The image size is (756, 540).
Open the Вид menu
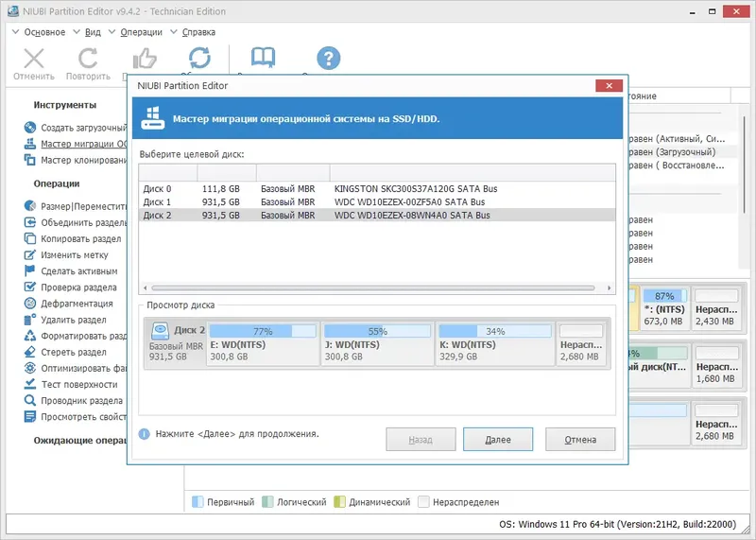pos(93,32)
